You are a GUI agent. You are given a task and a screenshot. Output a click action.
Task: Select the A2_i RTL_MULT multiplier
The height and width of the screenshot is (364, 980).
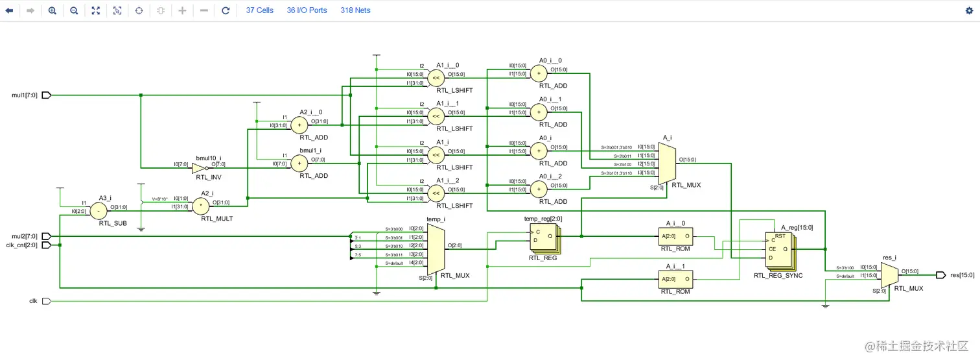[x=202, y=207]
